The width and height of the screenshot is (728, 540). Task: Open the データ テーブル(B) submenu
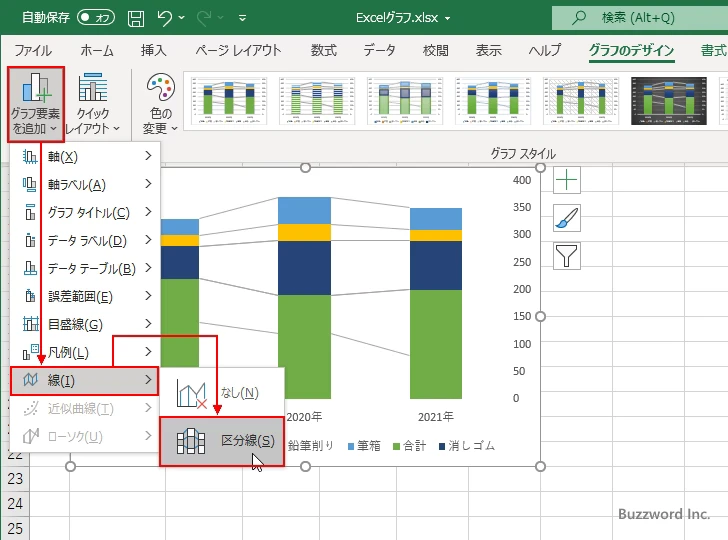pos(85,268)
